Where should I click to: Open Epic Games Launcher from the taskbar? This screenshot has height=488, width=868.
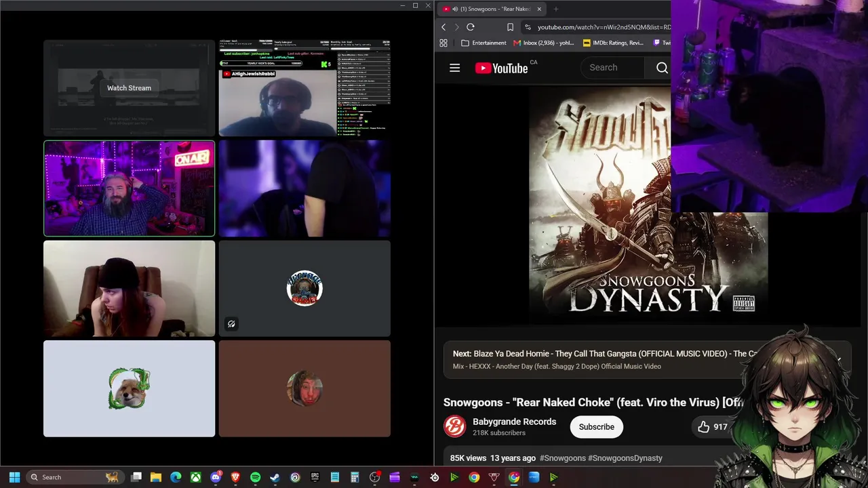[315, 477]
